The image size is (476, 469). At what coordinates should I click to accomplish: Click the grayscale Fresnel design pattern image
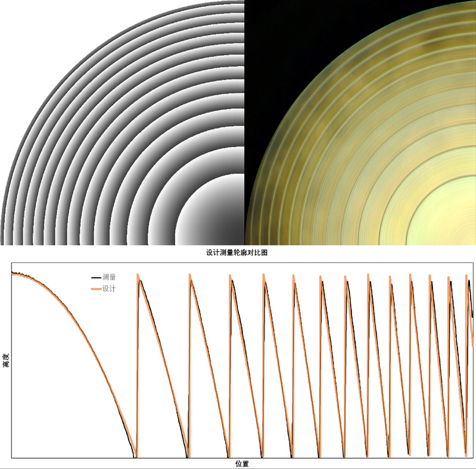tap(122, 122)
